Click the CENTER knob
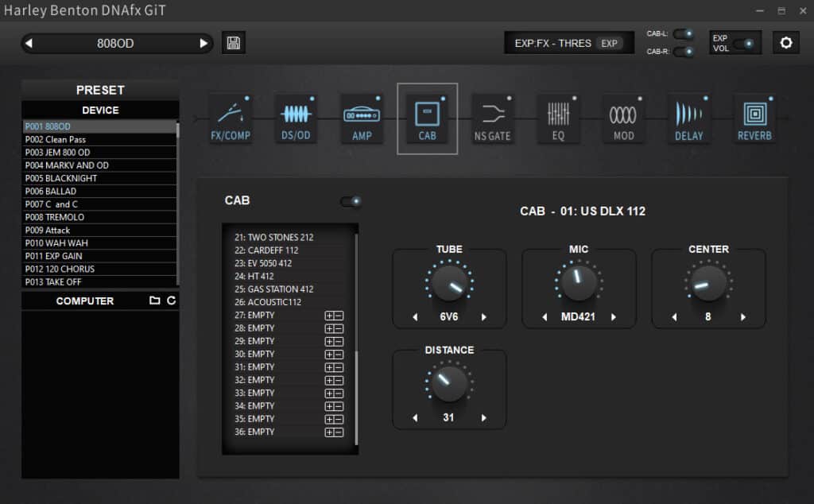The image size is (814, 504). click(x=708, y=283)
